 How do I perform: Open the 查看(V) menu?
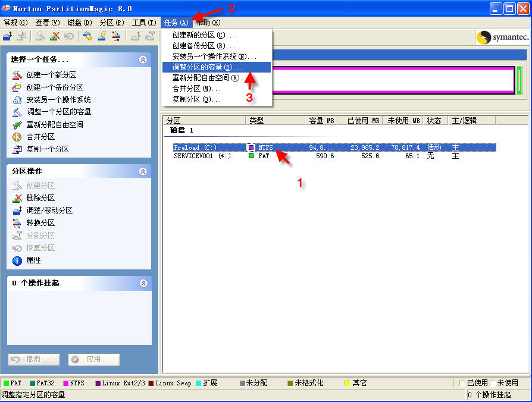click(48, 23)
